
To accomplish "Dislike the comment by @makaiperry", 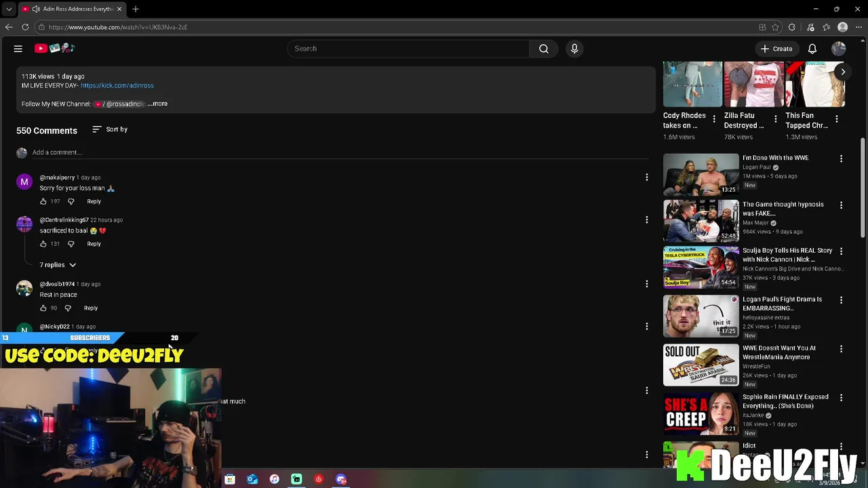I will [71, 201].
